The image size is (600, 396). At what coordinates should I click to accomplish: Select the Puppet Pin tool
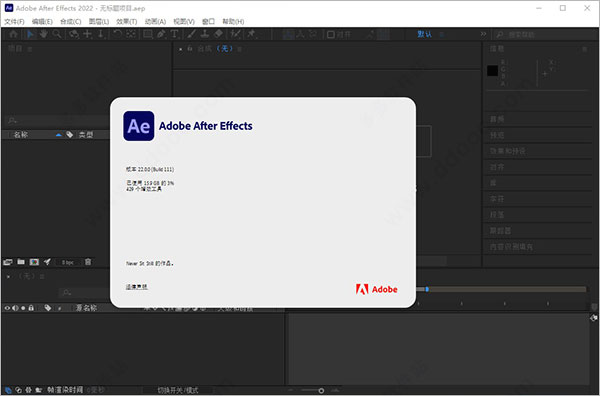pos(251,34)
